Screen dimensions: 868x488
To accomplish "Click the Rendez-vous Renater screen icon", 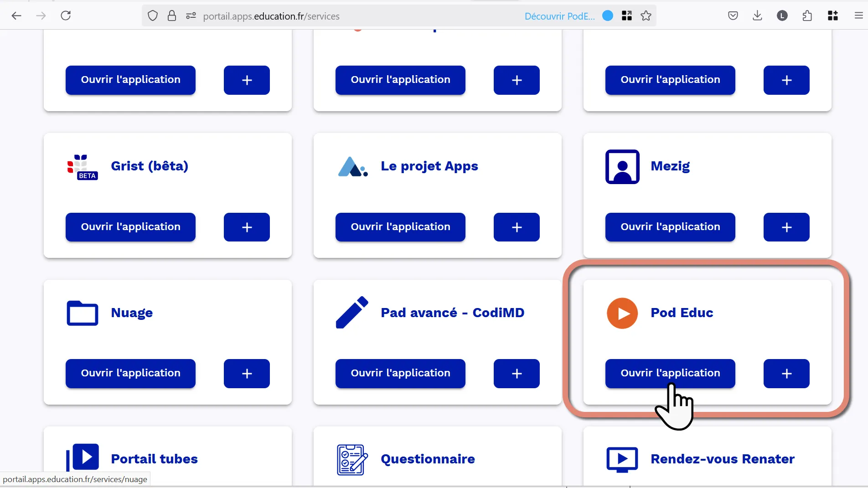I will click(622, 460).
